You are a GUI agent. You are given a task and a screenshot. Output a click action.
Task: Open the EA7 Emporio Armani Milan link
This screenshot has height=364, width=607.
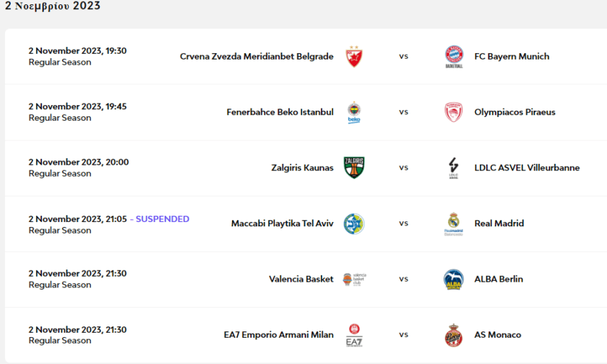pyautogui.click(x=278, y=335)
